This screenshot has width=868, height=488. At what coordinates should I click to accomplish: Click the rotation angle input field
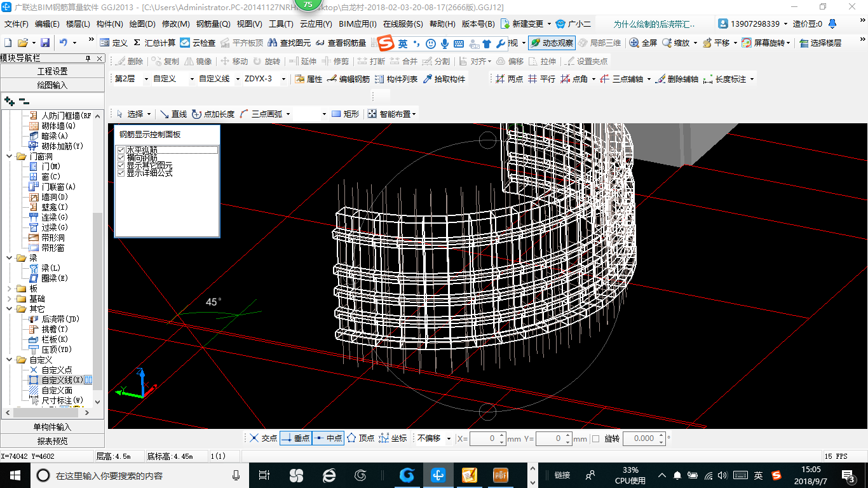point(644,438)
